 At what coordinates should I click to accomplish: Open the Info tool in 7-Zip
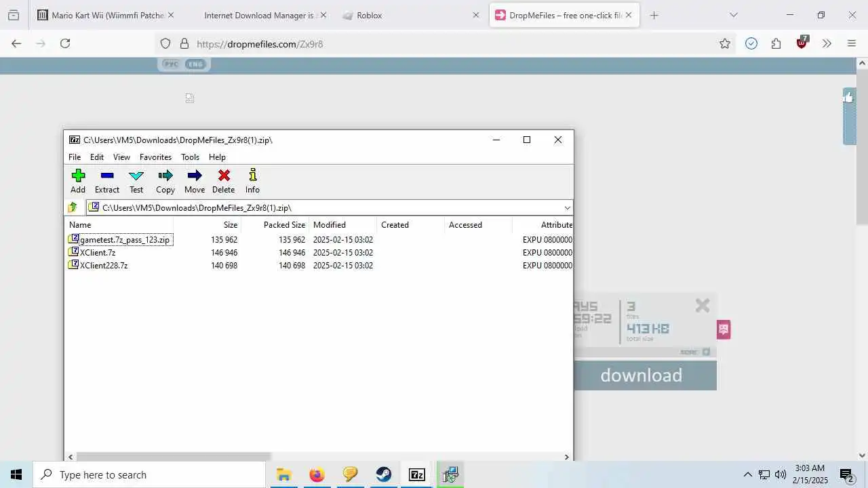coord(252,182)
